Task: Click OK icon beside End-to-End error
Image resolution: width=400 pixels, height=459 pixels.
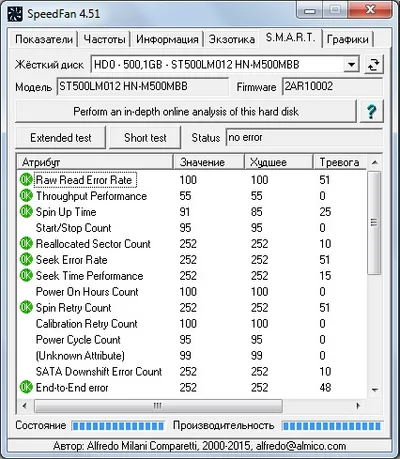Action: click(26, 387)
